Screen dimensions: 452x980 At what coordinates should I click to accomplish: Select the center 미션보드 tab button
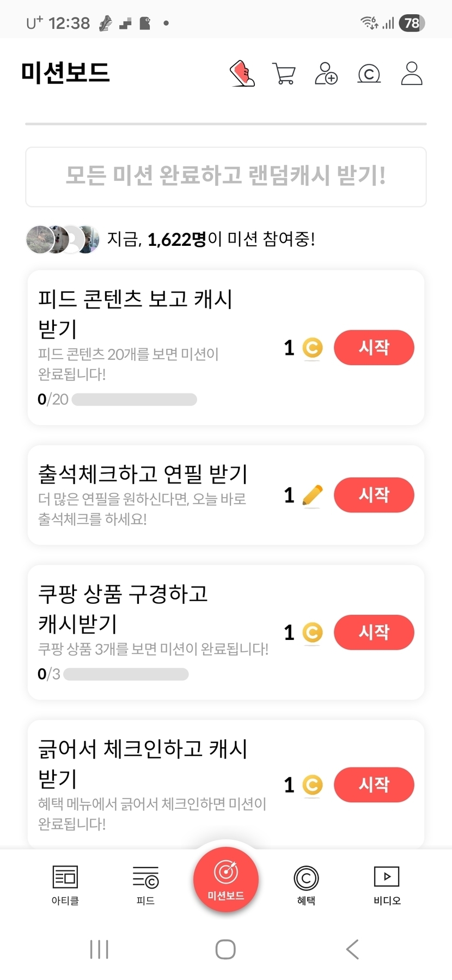pos(226,879)
